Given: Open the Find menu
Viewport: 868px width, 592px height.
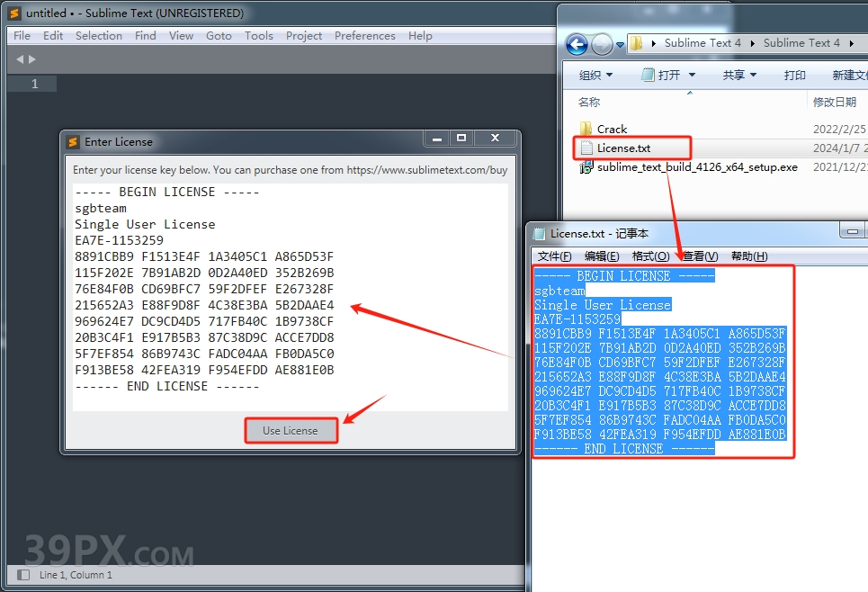Looking at the screenshot, I should (x=145, y=35).
